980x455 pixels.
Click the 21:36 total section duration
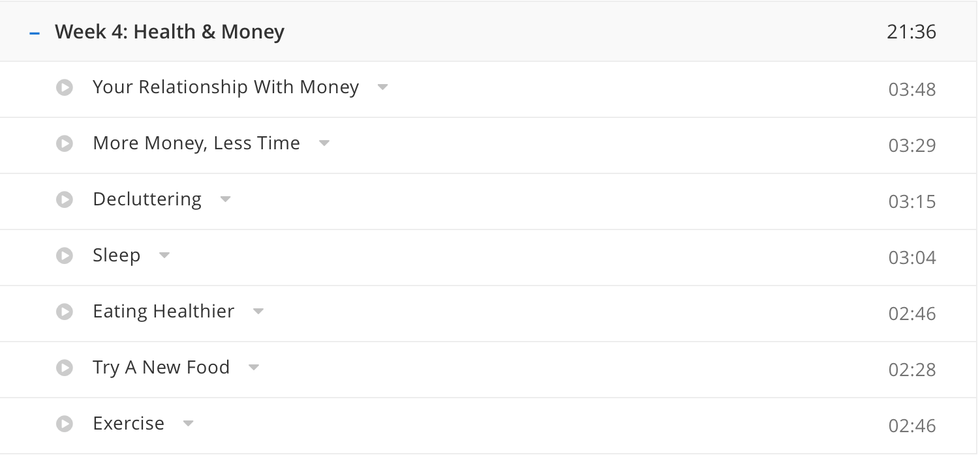coord(911,32)
